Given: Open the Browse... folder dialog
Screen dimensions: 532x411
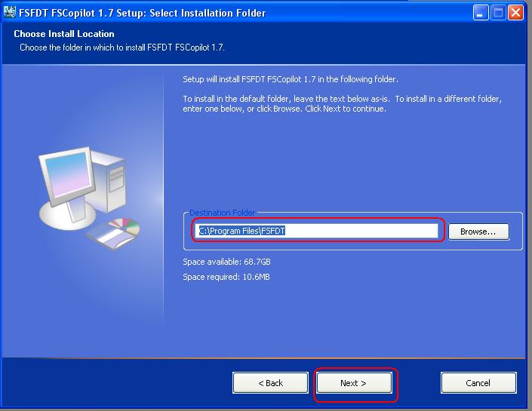Looking at the screenshot, I should pyautogui.click(x=478, y=232).
